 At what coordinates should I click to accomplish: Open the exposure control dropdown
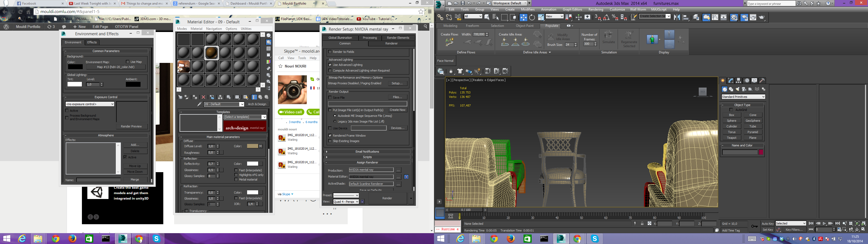click(90, 104)
